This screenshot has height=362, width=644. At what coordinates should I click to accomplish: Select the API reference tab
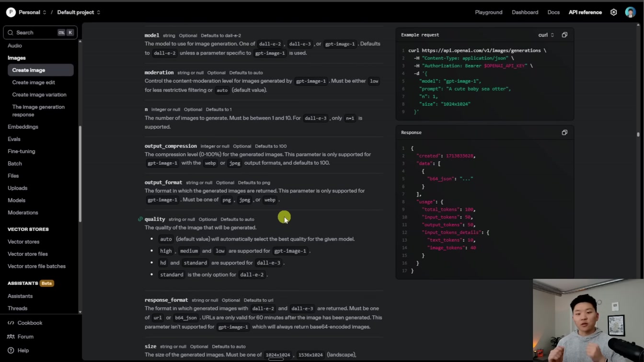click(585, 12)
